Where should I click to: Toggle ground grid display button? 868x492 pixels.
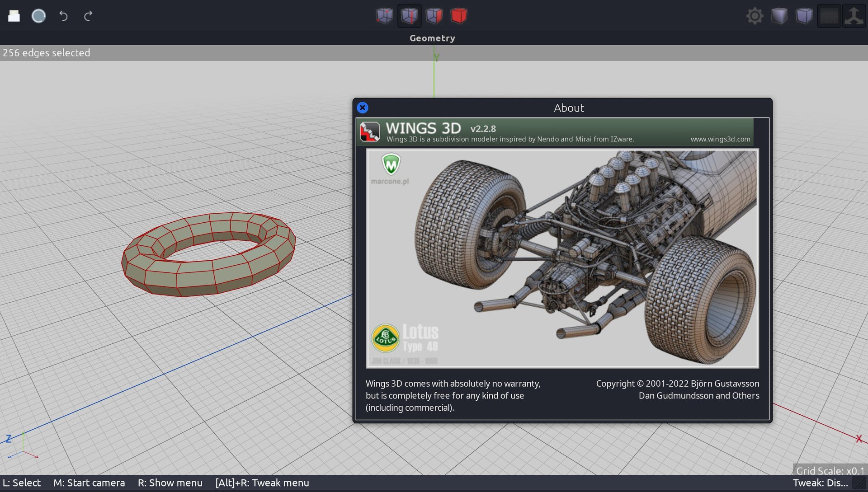coord(829,16)
